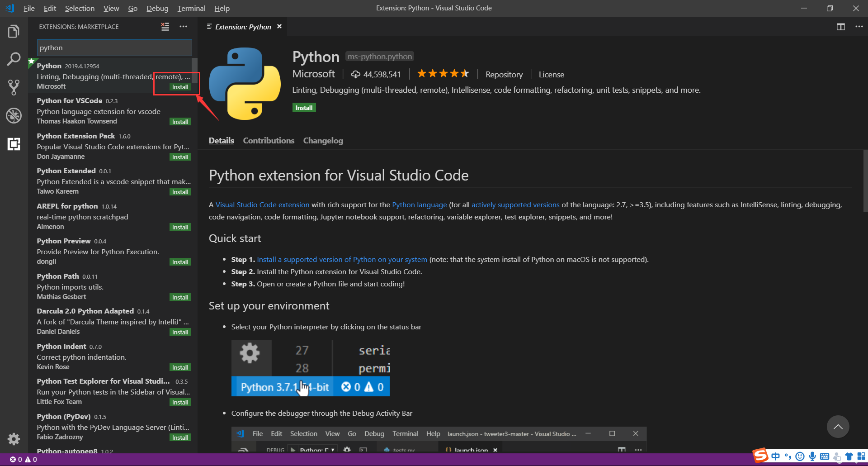Switch to the Contributions tab

pos(269,141)
